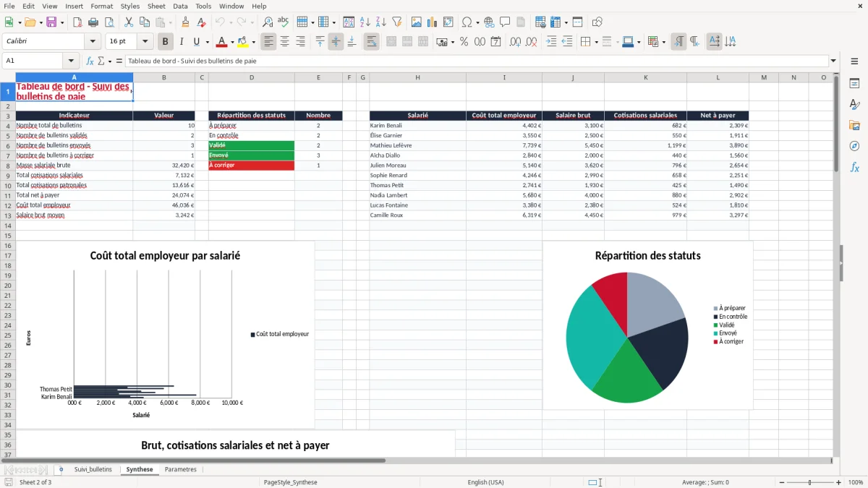Click the Formula equals button

tap(119, 61)
